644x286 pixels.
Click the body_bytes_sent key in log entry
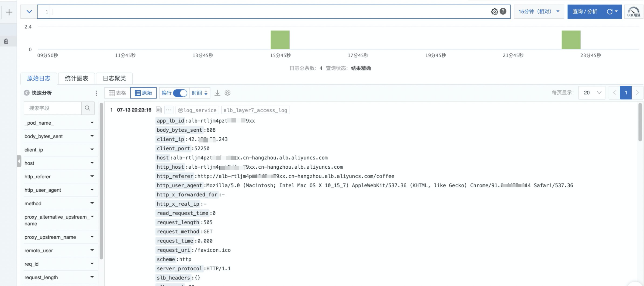pyautogui.click(x=179, y=130)
